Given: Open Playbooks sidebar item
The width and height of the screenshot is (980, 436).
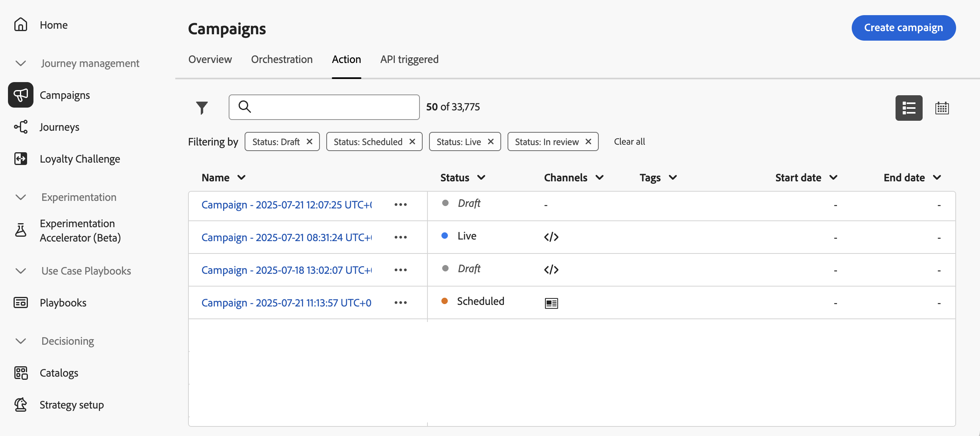Looking at the screenshot, I should pyautogui.click(x=63, y=303).
